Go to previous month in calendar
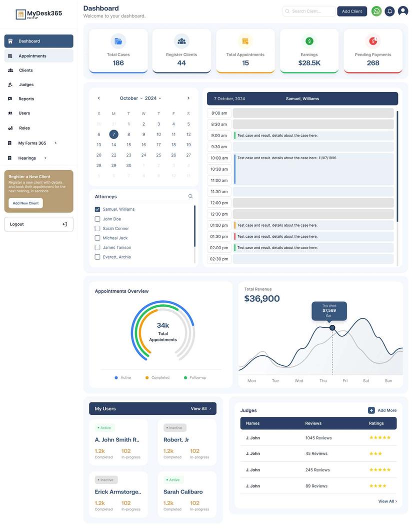This screenshot has width=414, height=532. [99, 98]
